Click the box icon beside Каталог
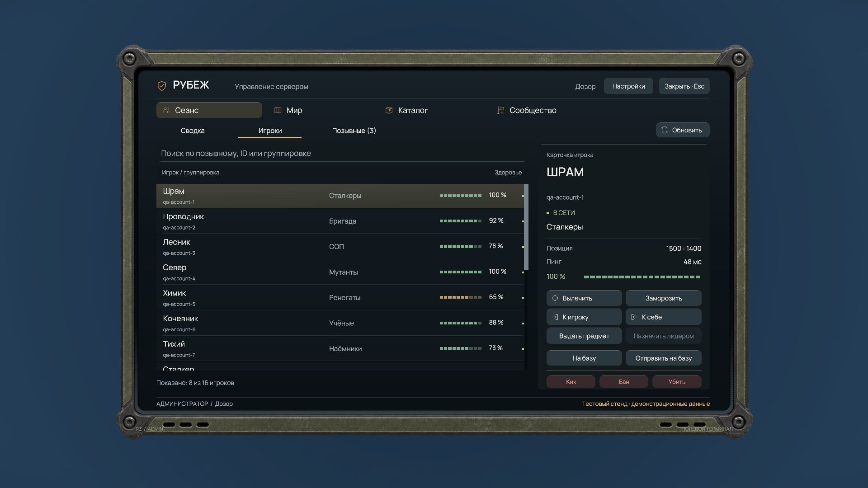The width and height of the screenshot is (868, 488). click(389, 110)
